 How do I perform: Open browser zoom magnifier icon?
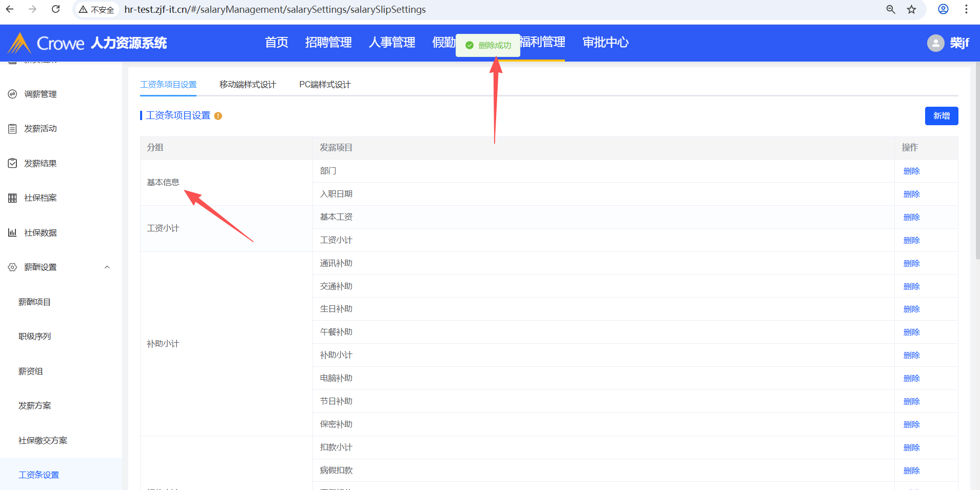pyautogui.click(x=891, y=9)
